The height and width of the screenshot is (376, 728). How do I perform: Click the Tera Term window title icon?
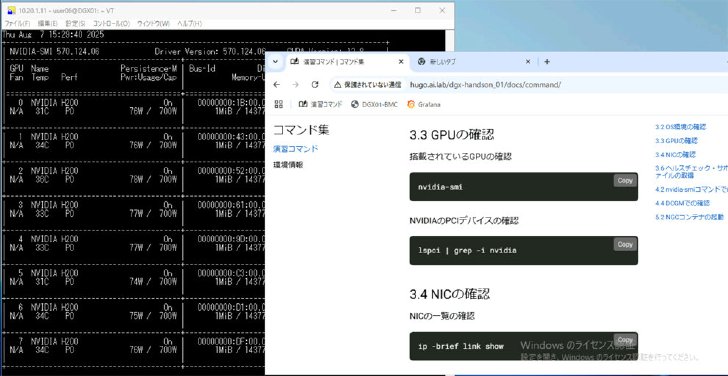click(12, 10)
